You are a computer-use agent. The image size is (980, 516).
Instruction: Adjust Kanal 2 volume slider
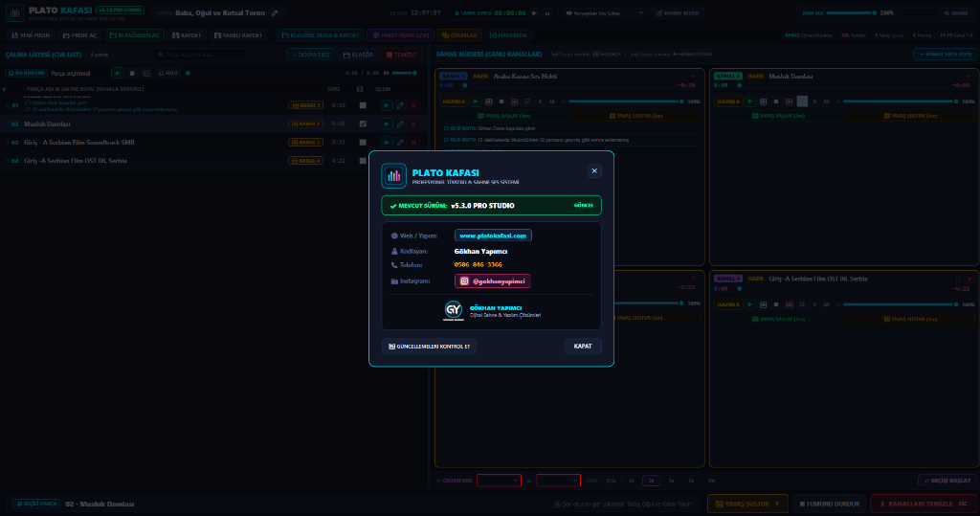click(x=900, y=101)
